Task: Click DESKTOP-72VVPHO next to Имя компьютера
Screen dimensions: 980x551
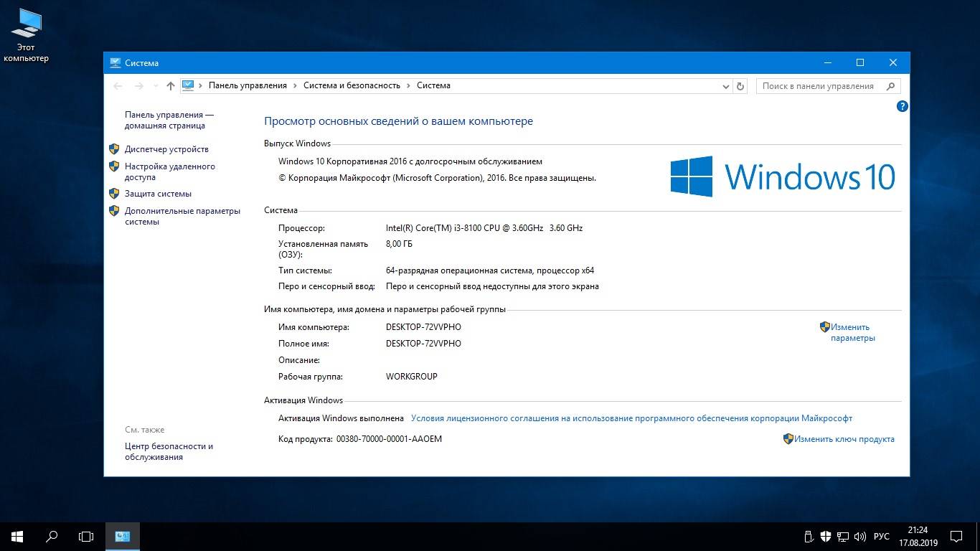Action: point(423,327)
